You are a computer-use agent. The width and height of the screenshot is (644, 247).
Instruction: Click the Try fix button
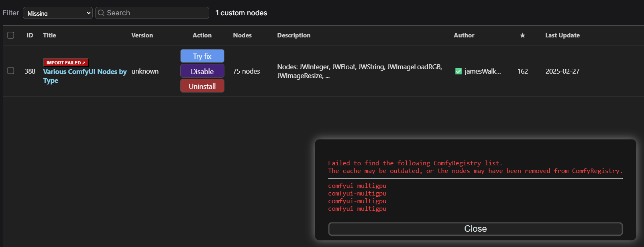click(x=202, y=56)
